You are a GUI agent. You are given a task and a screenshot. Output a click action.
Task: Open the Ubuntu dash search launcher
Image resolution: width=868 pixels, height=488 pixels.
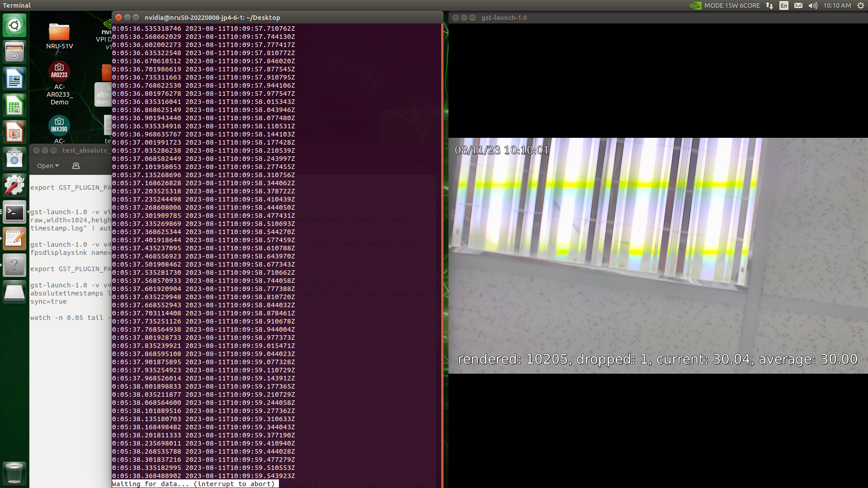click(14, 25)
